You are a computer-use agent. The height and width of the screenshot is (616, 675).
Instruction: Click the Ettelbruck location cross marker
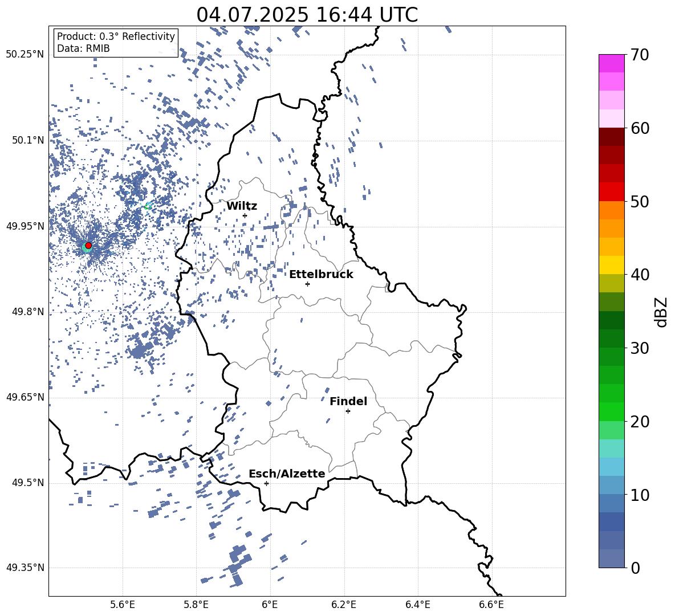pos(307,284)
